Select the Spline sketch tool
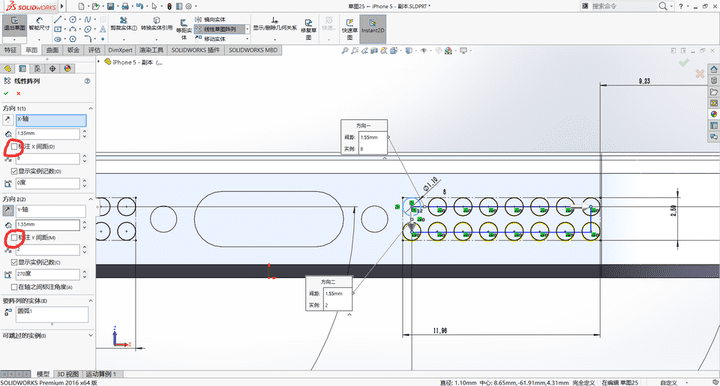 [88, 19]
